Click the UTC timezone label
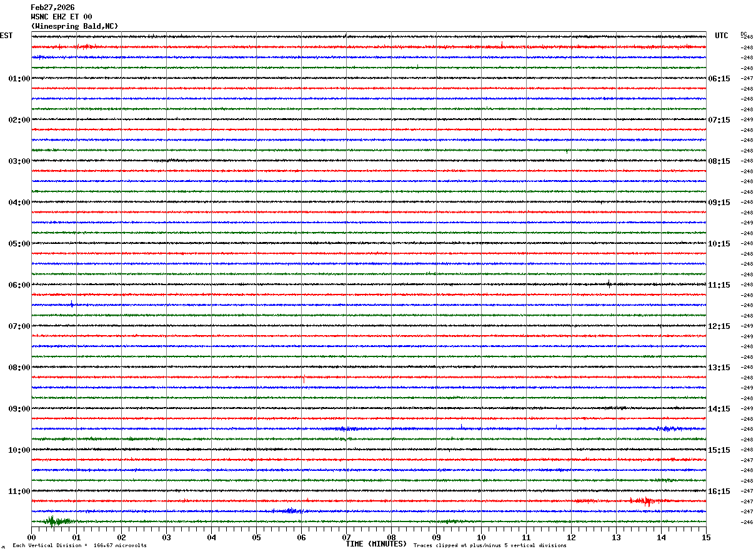Screen dimensions: 756x554 [x=722, y=36]
